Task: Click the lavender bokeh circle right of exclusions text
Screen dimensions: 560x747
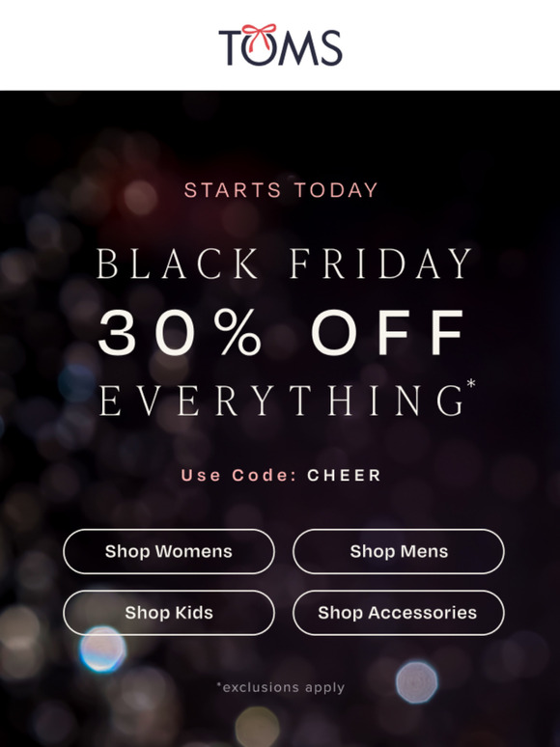Action: pos(416,682)
